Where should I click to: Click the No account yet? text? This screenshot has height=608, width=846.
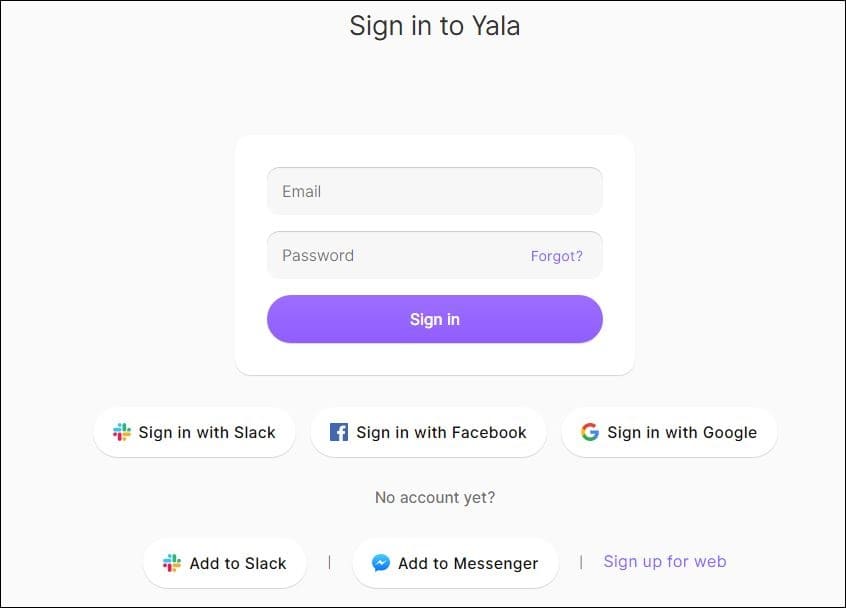point(435,497)
